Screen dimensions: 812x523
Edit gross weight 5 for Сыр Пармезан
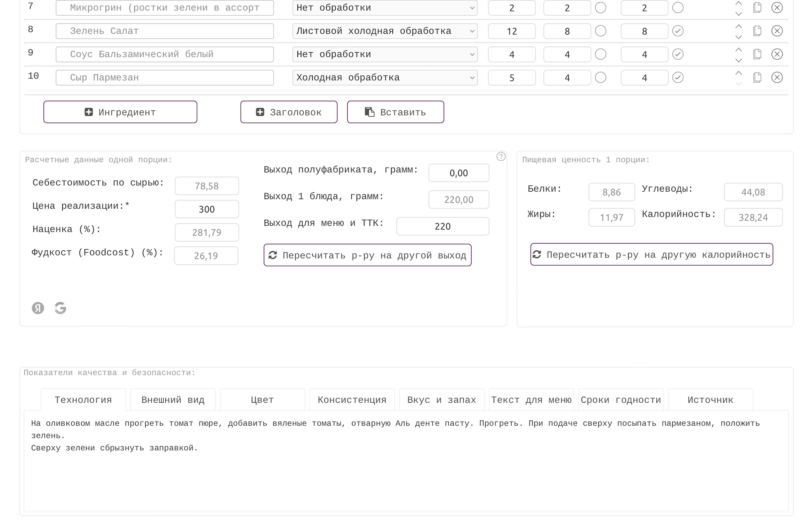(512, 77)
